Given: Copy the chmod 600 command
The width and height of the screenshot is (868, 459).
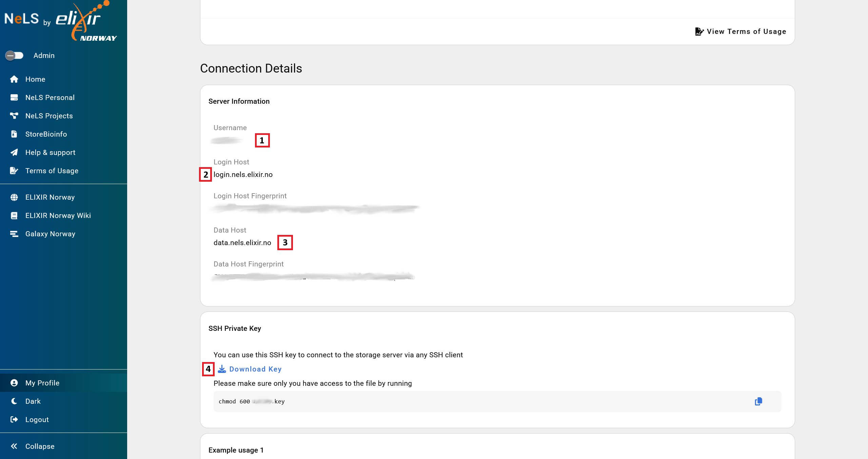Looking at the screenshot, I should point(758,402).
